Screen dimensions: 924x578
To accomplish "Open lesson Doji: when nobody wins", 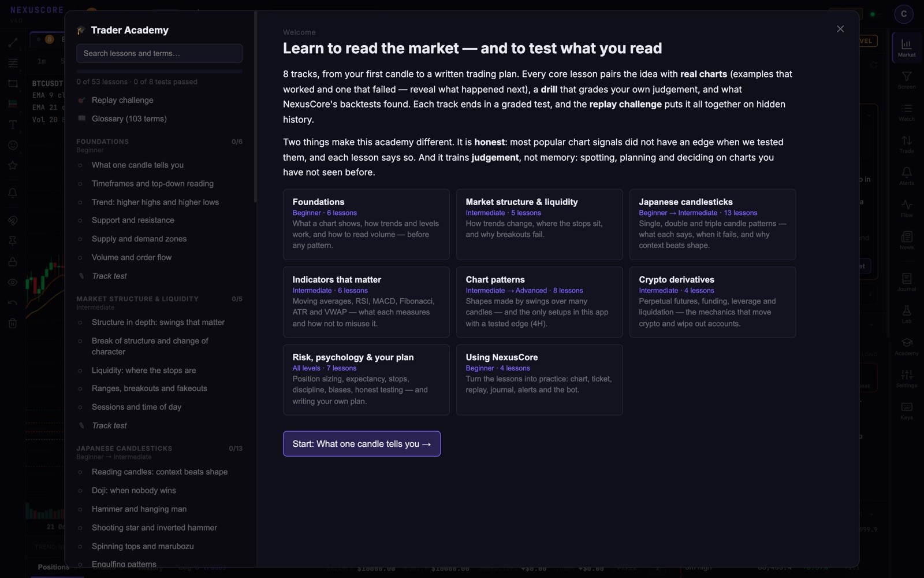I will [159, 490].
